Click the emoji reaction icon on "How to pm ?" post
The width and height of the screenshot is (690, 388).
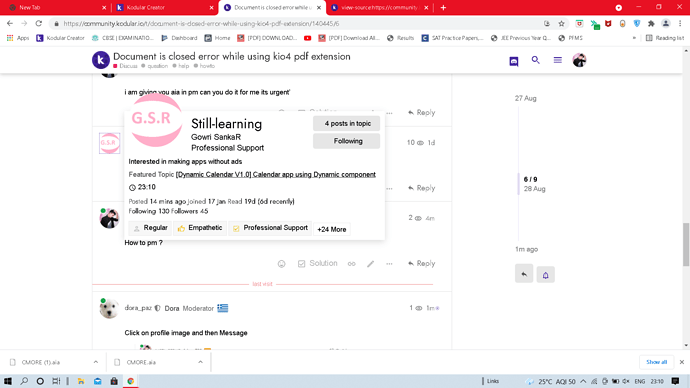[282, 264]
